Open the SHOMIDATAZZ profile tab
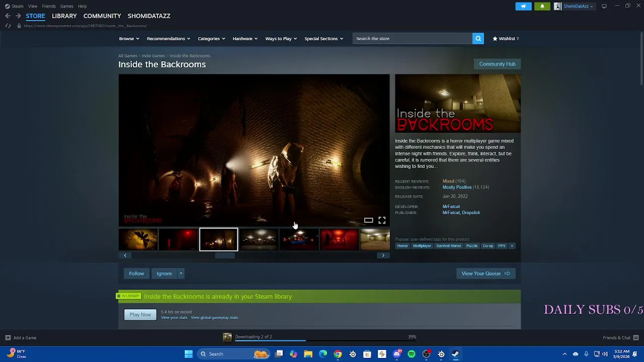 (149, 16)
